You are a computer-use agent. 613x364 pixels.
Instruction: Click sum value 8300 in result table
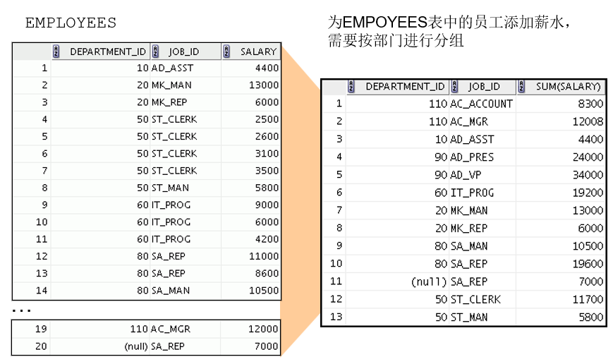coord(590,104)
